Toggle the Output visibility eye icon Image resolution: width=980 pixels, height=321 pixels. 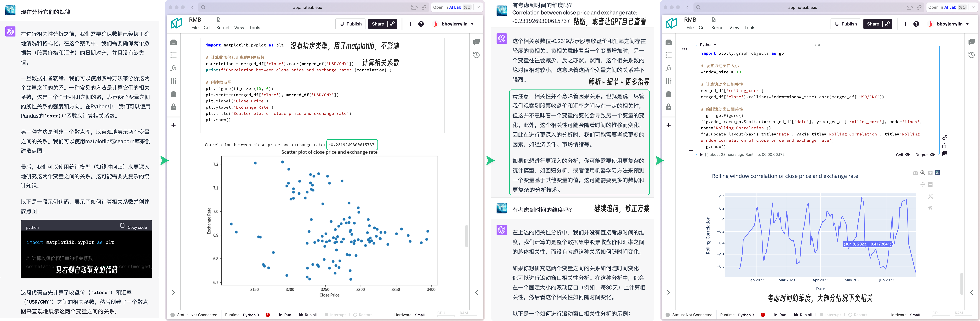click(x=932, y=155)
